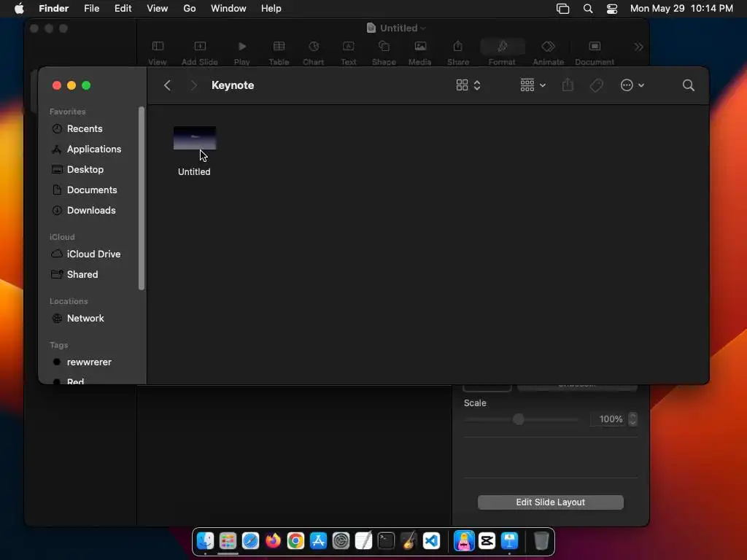The width and height of the screenshot is (747, 560).
Task: Click the Untitled file name label
Action: 194,172
